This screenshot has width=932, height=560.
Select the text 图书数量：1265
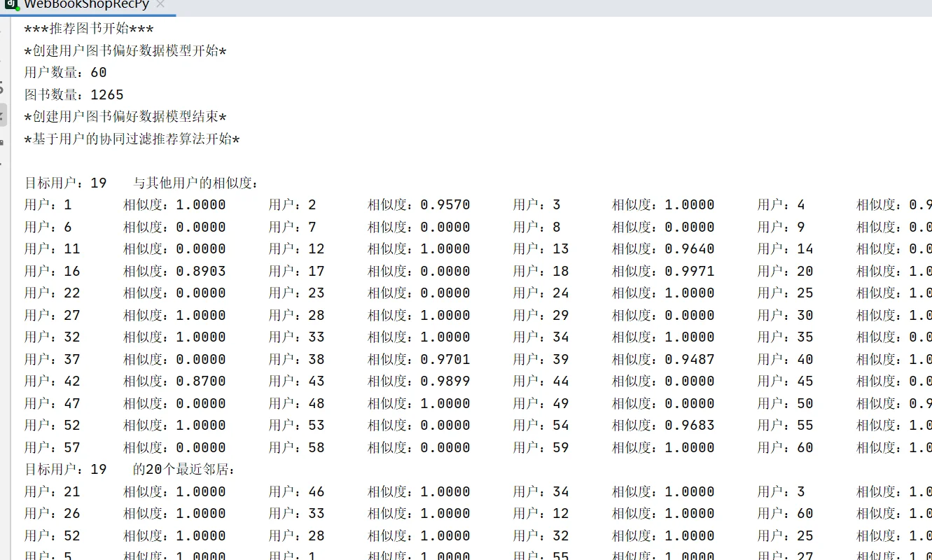click(x=73, y=94)
